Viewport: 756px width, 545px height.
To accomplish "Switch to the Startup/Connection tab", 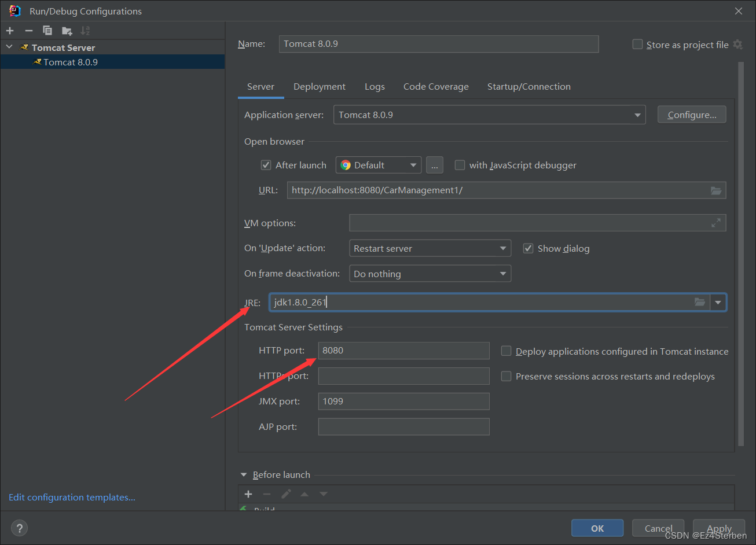I will pyautogui.click(x=529, y=87).
